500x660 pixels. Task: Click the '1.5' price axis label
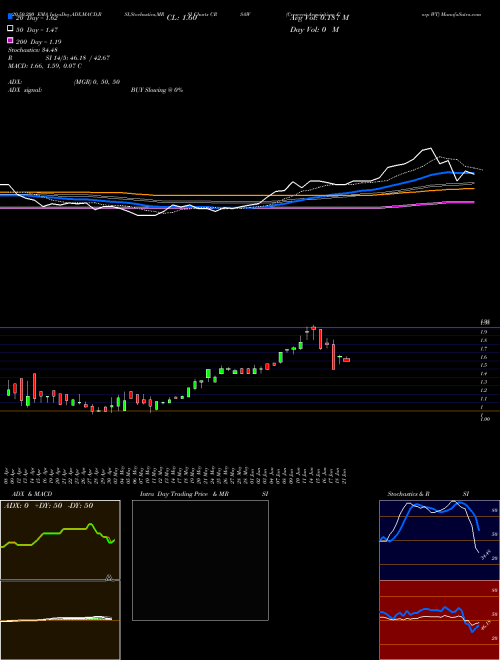click(484, 365)
